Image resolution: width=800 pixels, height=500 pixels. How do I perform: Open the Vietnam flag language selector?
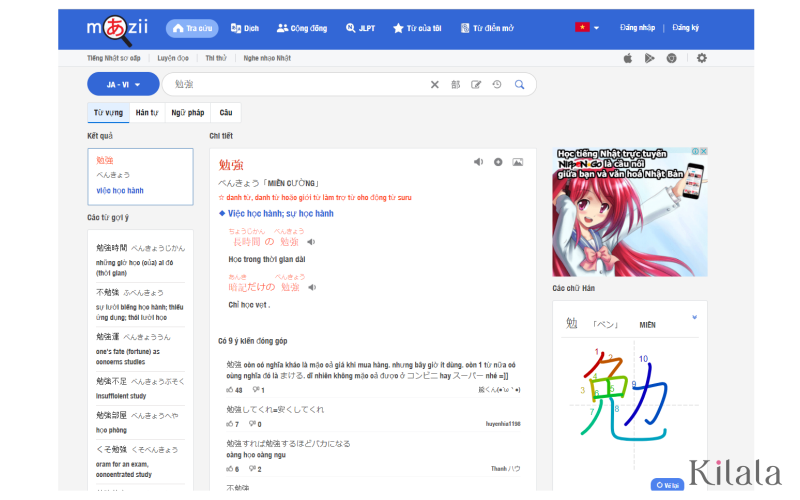click(x=587, y=27)
